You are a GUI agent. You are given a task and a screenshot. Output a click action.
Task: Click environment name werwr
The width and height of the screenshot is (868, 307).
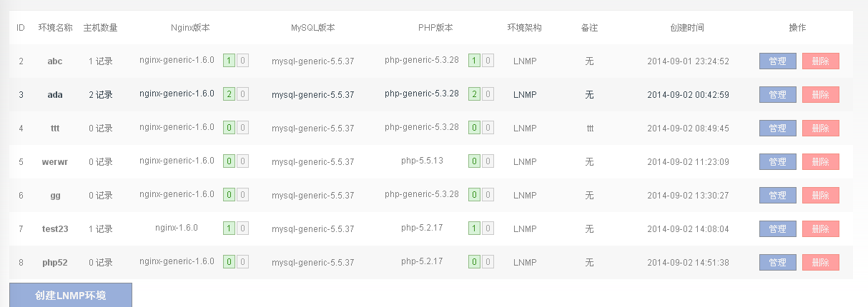point(55,162)
